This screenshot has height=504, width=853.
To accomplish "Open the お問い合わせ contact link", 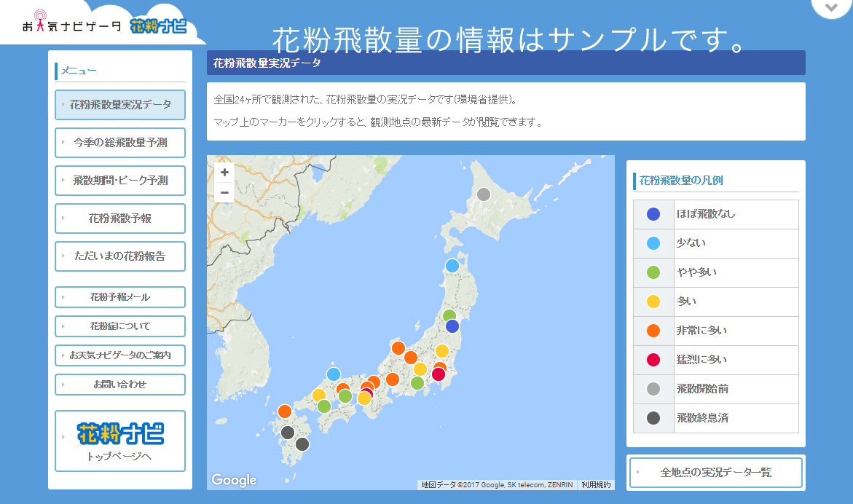I will pyautogui.click(x=120, y=385).
